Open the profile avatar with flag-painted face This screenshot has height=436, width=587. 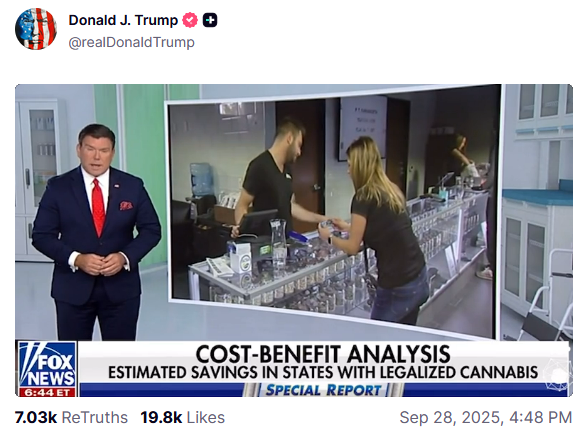[36, 29]
